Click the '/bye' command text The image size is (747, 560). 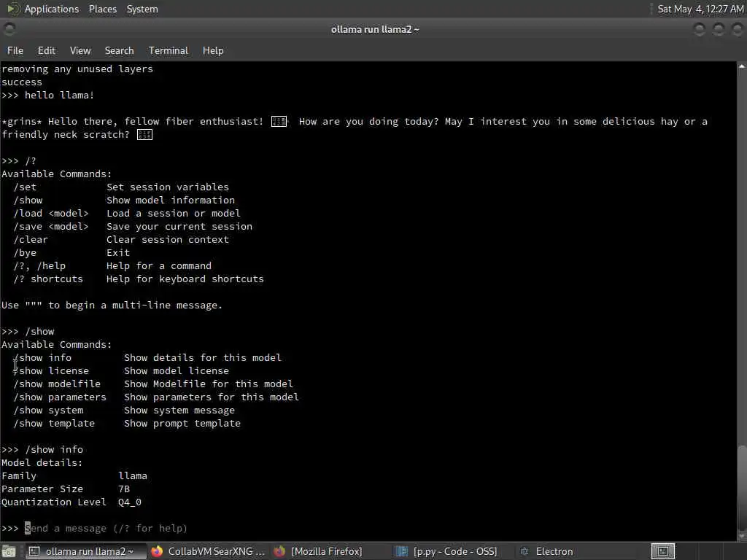coord(25,253)
